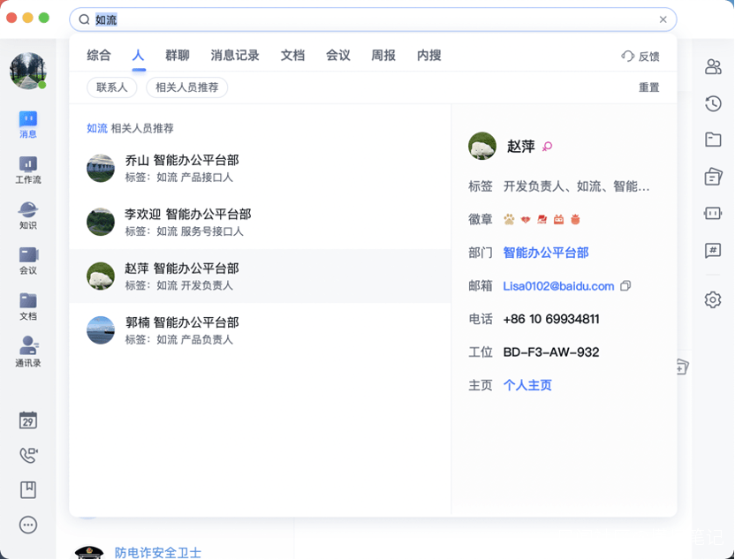
Task: Open the 工作流 workflow sidebar icon
Action: (28, 170)
